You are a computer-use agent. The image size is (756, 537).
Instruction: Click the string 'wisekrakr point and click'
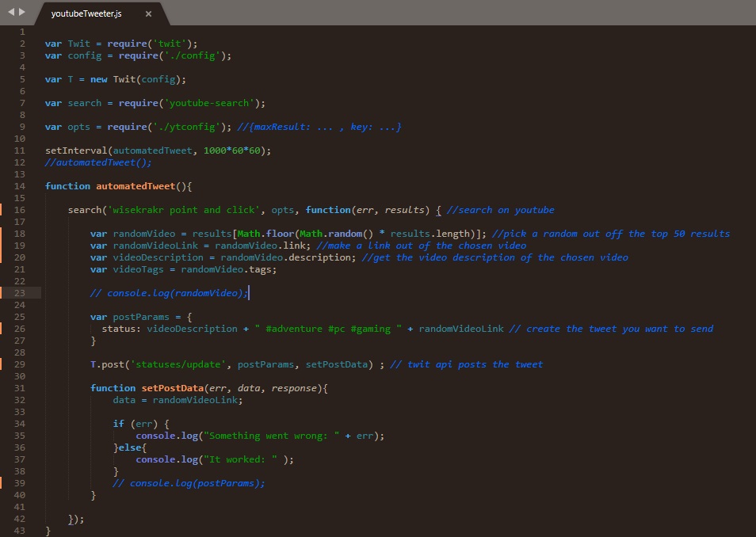[184, 210]
